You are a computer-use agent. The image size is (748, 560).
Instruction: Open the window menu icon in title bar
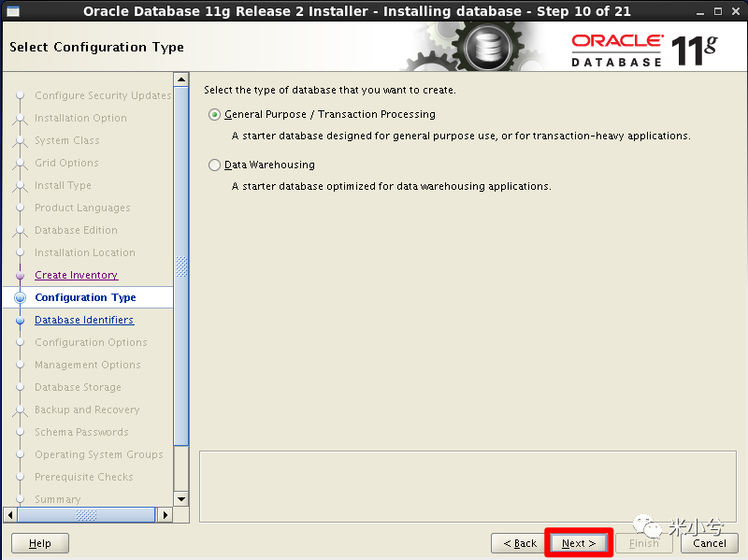pyautogui.click(x=13, y=11)
